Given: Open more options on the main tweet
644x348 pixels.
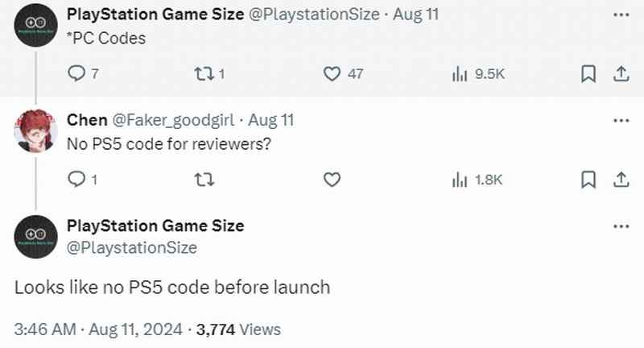Looking at the screenshot, I should pos(621,226).
